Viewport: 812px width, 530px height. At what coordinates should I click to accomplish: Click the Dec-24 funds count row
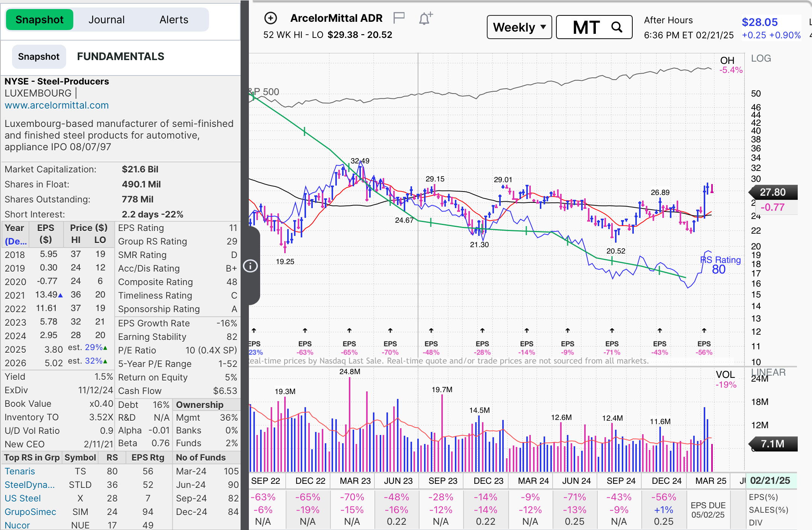tap(207, 512)
